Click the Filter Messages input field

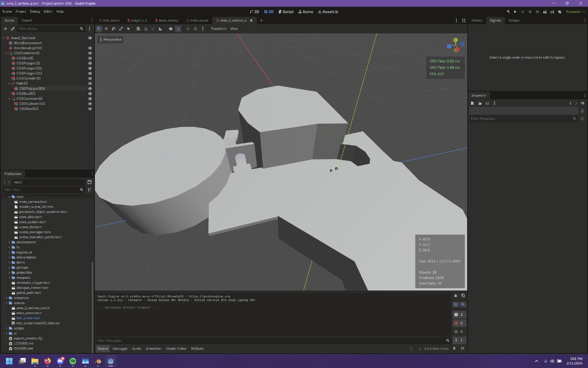270,341
